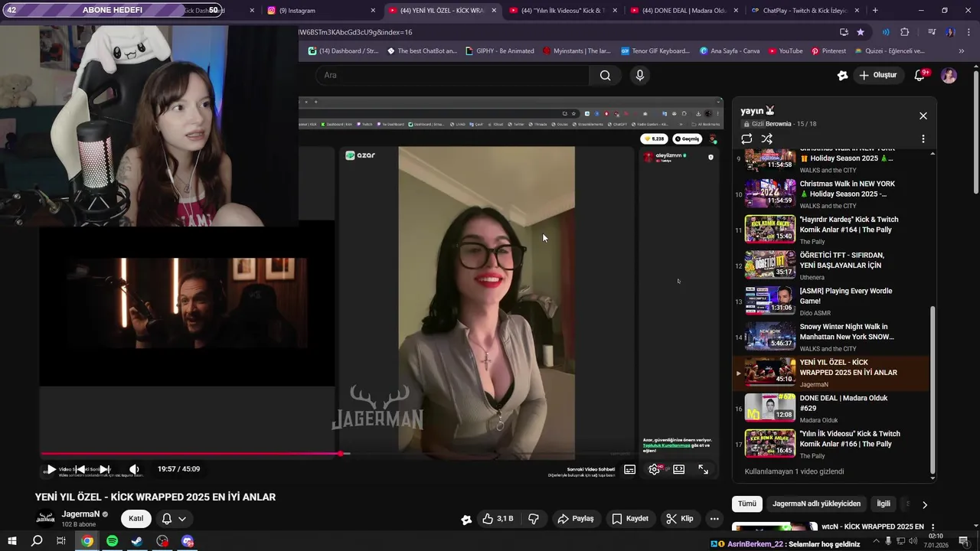Click the Oluştur create button
The width and height of the screenshot is (980, 551).
[878, 75]
